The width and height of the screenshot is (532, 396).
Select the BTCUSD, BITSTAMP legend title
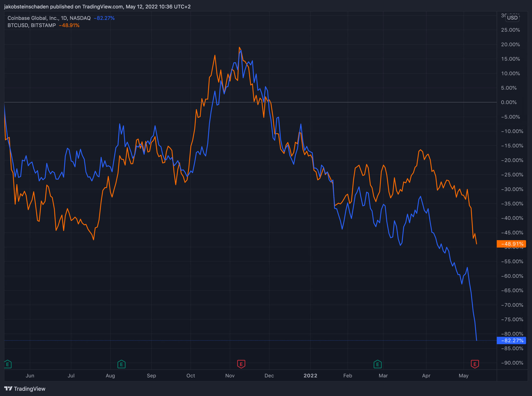click(32, 25)
